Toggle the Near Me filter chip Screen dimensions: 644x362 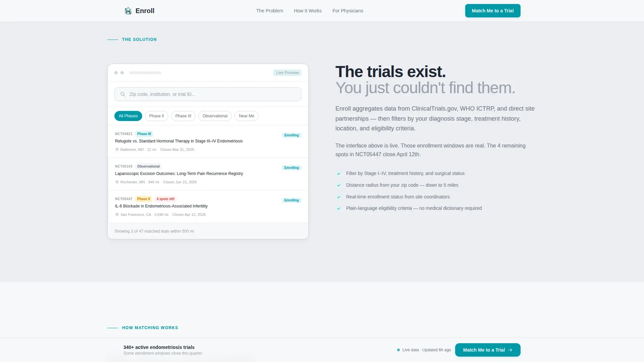[247, 116]
